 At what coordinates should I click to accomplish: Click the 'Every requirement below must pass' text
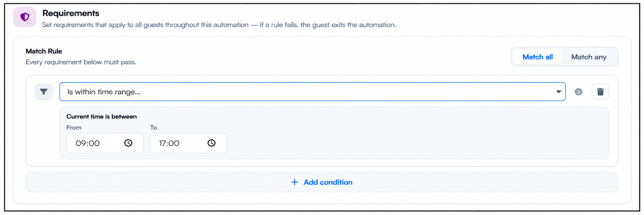(x=81, y=62)
